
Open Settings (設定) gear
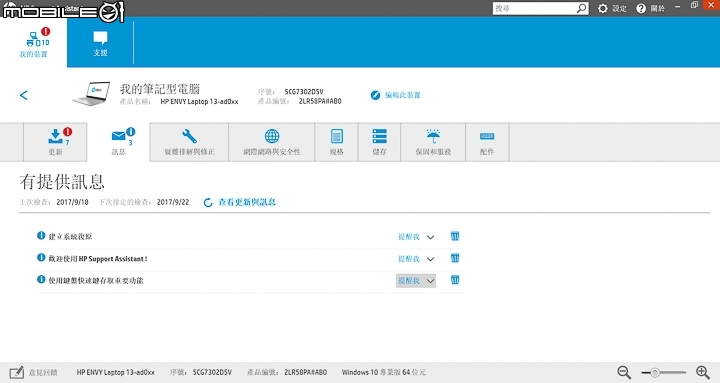(x=612, y=8)
